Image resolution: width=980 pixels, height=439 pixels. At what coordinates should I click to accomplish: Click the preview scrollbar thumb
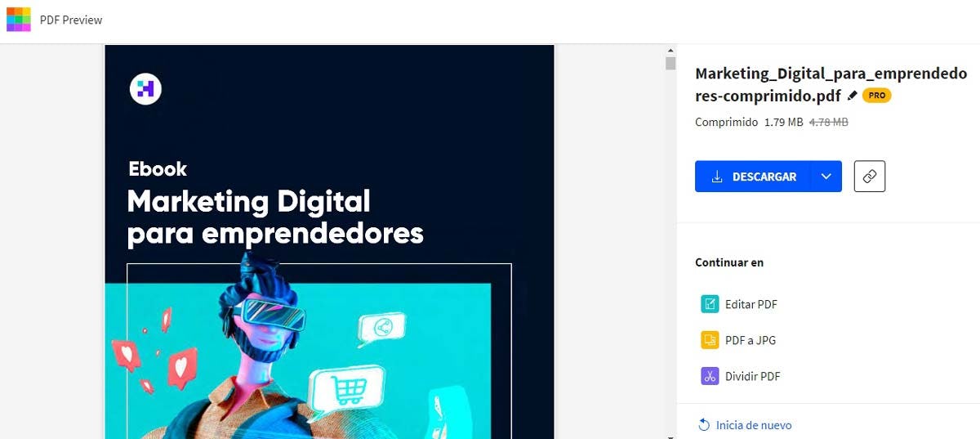[x=670, y=63]
